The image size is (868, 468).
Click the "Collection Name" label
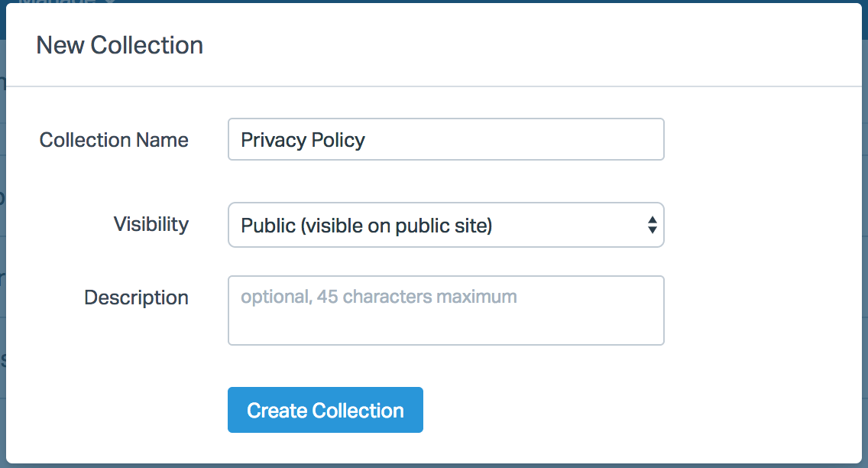coord(114,140)
